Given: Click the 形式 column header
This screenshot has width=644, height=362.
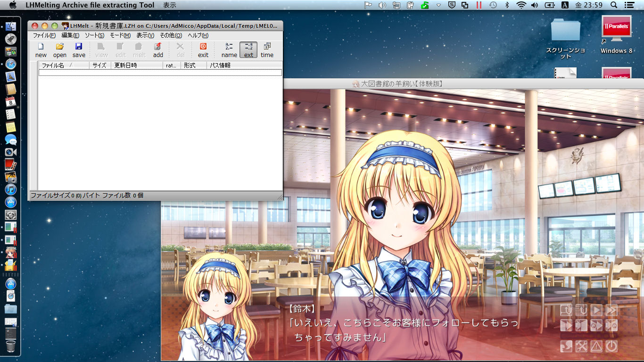Looking at the screenshot, I should (x=193, y=66).
